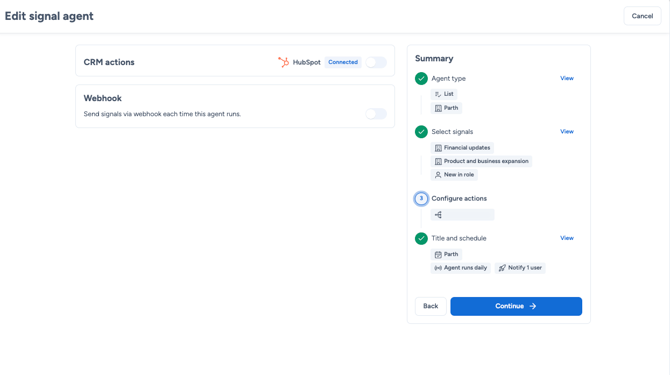
Task: Click the broadcast icon beside Agent runs daily
Action: pyautogui.click(x=438, y=268)
